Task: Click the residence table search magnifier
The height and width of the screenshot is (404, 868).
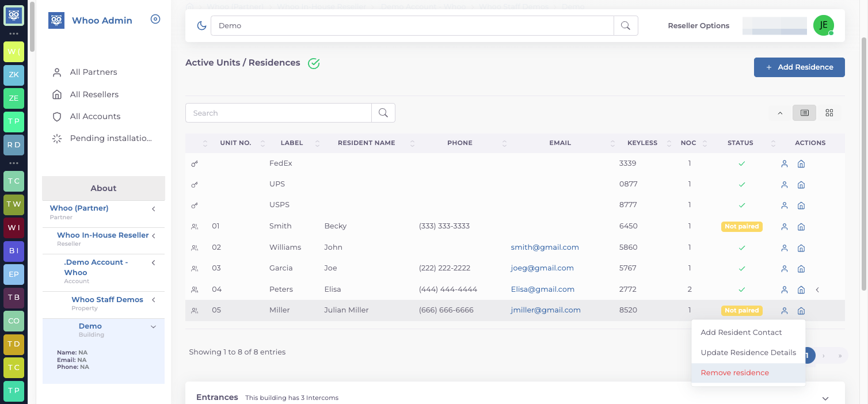Action: tap(383, 113)
